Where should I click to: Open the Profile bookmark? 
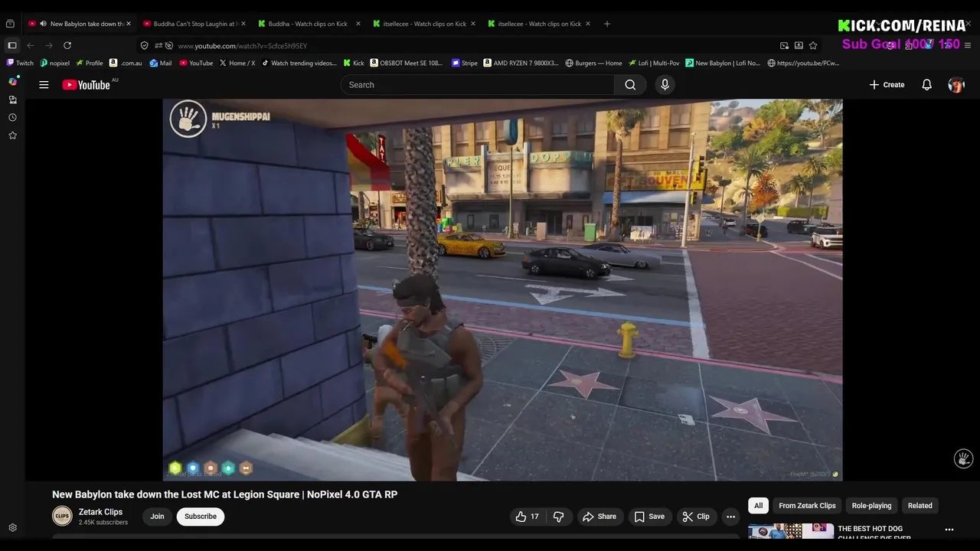click(89, 64)
